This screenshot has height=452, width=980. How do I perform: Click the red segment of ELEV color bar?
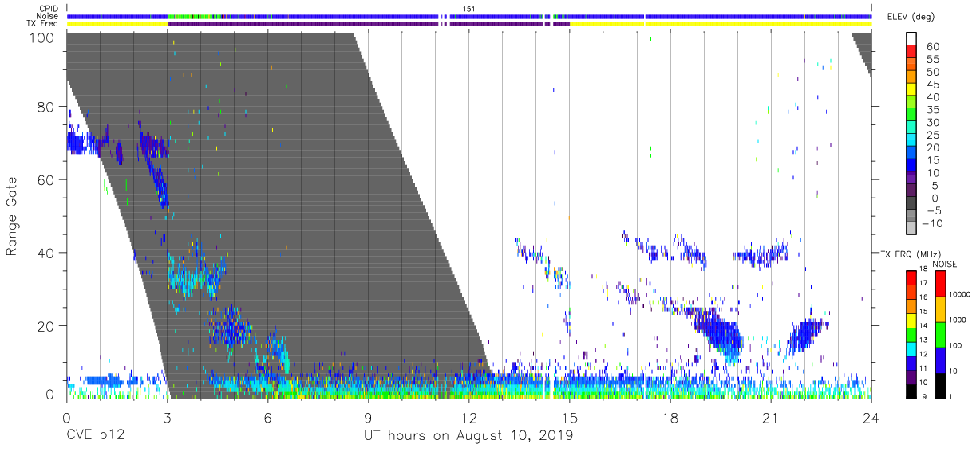[x=911, y=51]
